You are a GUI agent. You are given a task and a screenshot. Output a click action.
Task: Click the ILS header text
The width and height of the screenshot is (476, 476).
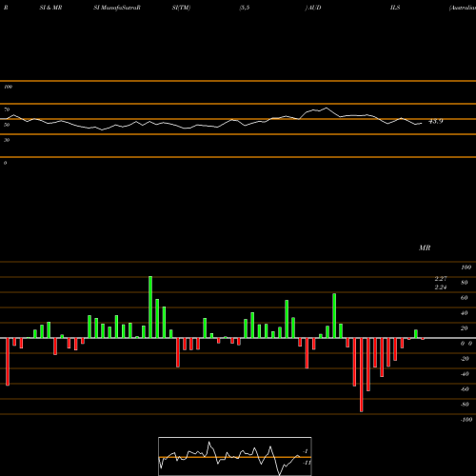(395, 8)
